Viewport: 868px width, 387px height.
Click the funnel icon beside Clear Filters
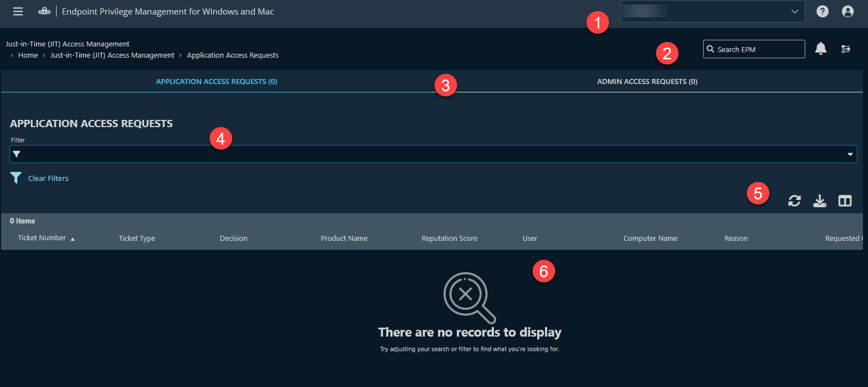pos(16,178)
